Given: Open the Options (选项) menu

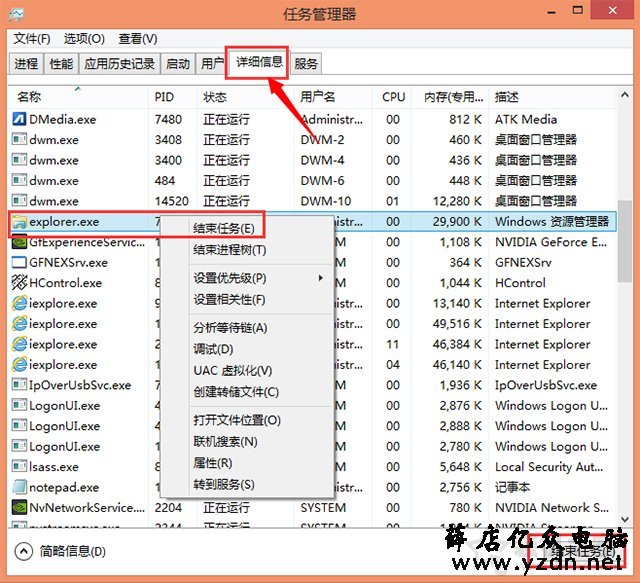Looking at the screenshot, I should click(84, 39).
